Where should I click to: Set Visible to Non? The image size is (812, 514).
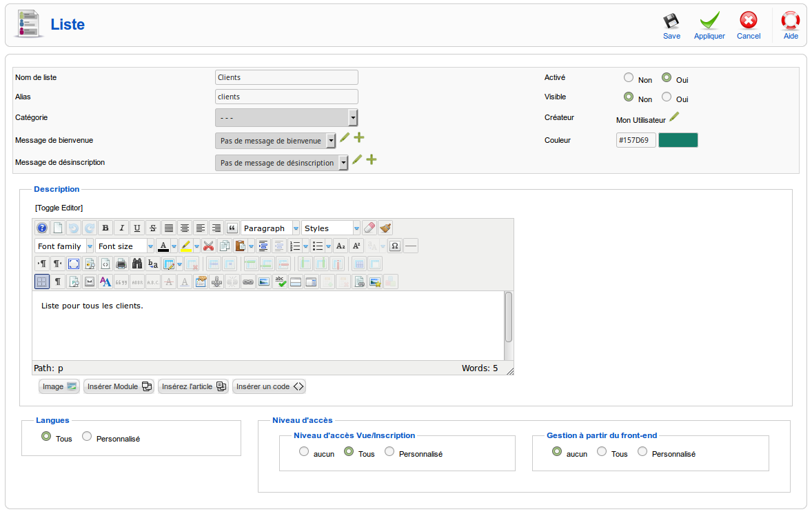pyautogui.click(x=628, y=97)
